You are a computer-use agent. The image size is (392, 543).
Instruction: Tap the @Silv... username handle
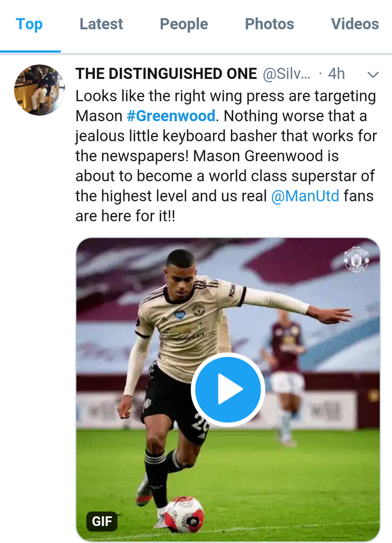pos(287,74)
